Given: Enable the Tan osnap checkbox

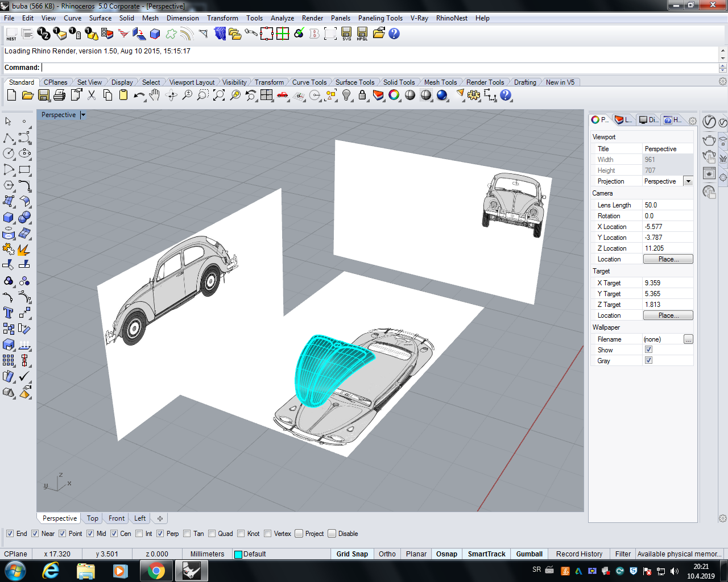Looking at the screenshot, I should click(x=187, y=534).
